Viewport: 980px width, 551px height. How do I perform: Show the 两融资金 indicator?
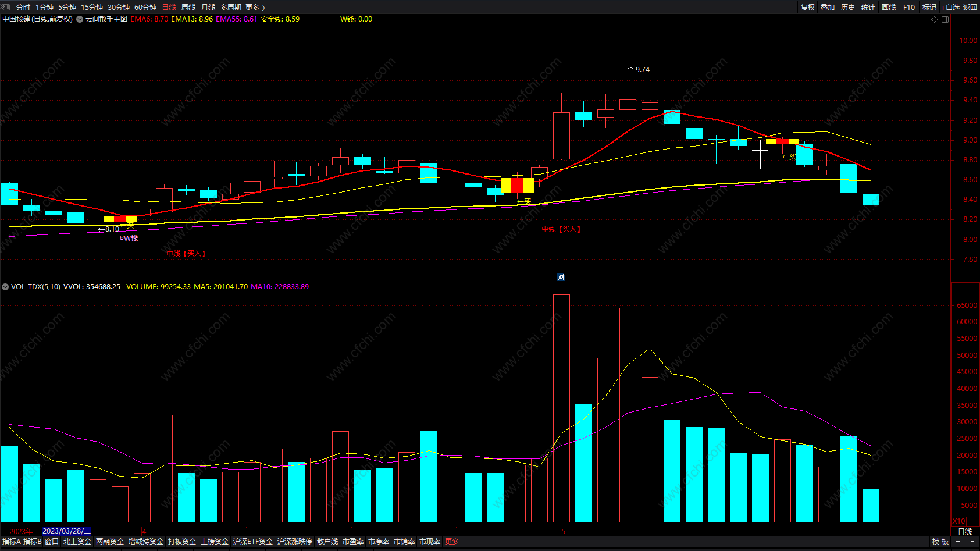click(x=110, y=542)
